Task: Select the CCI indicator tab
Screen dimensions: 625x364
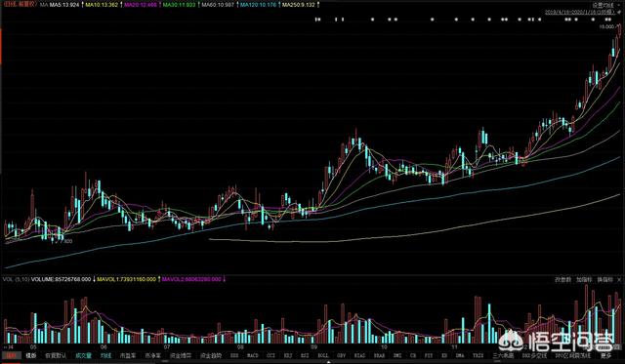Action: [x=271, y=355]
